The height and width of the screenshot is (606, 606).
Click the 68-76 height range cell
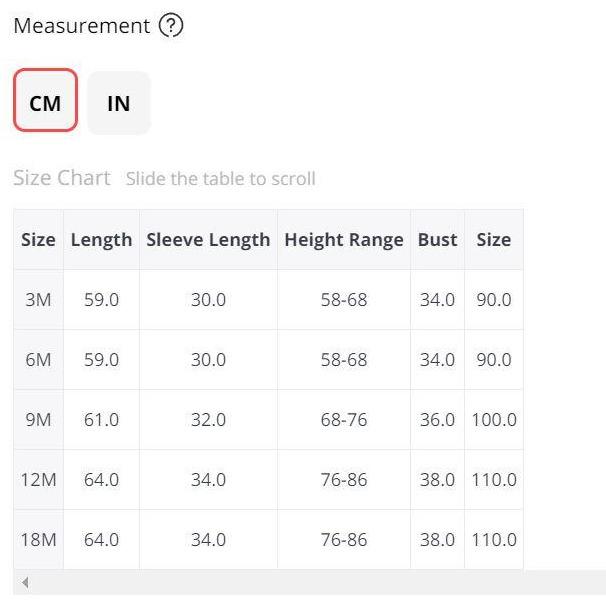pyautogui.click(x=344, y=420)
